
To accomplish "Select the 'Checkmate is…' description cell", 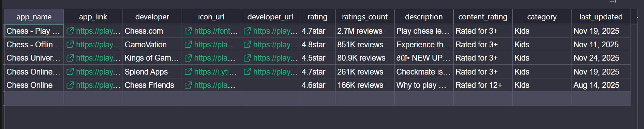I will [424, 72].
